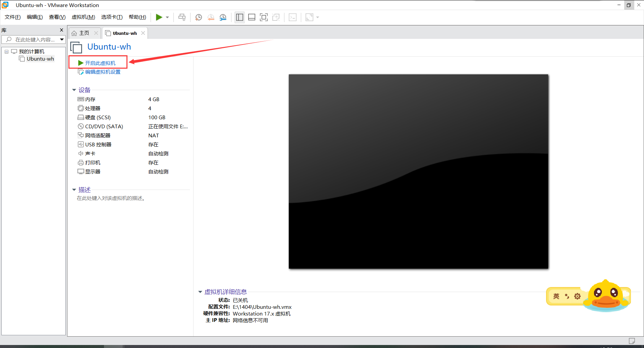Open the library search dropdown arrow

pyautogui.click(x=62, y=40)
